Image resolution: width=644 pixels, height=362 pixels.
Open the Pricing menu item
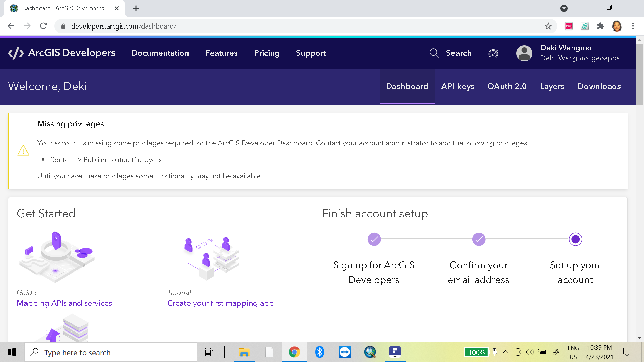(x=267, y=53)
